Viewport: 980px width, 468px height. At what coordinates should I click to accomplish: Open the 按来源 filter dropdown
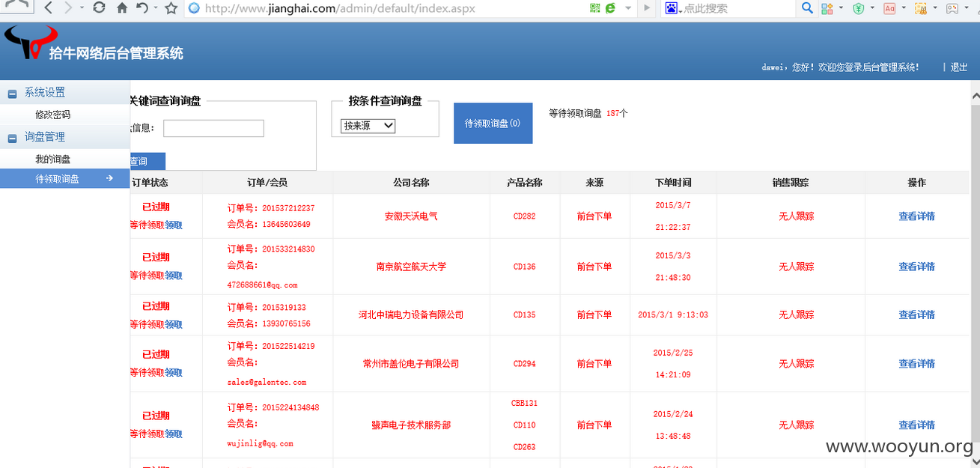[368, 126]
